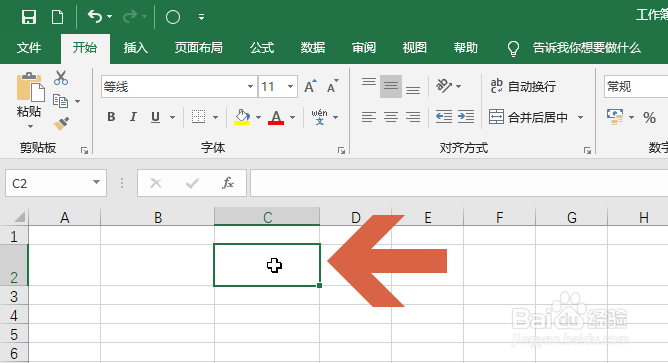Open the font size 11 dropdown
This screenshot has height=363, width=668.
290,86
